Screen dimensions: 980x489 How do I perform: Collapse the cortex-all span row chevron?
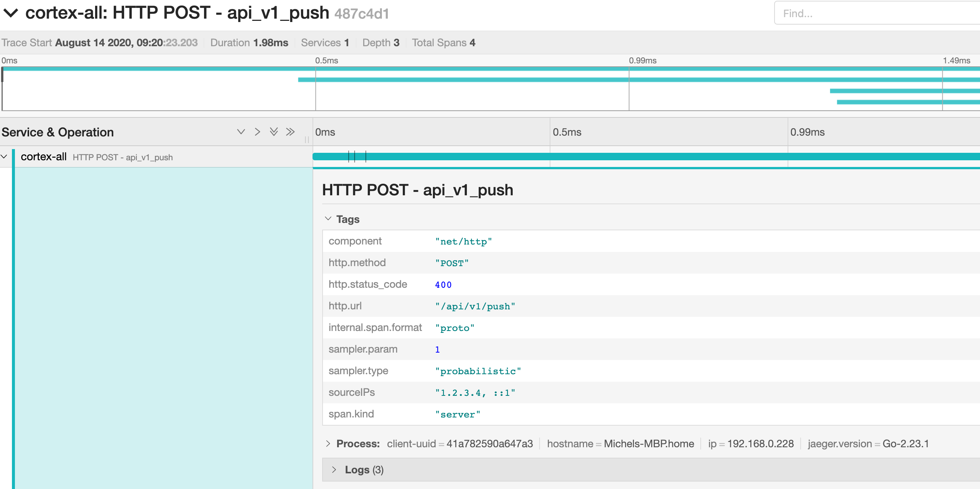(4, 157)
